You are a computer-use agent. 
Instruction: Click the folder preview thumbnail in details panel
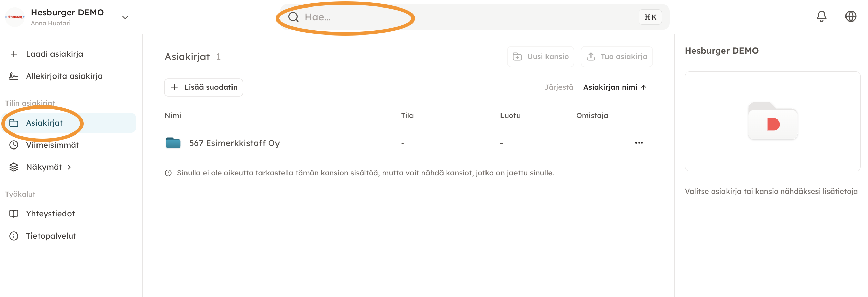point(773,121)
